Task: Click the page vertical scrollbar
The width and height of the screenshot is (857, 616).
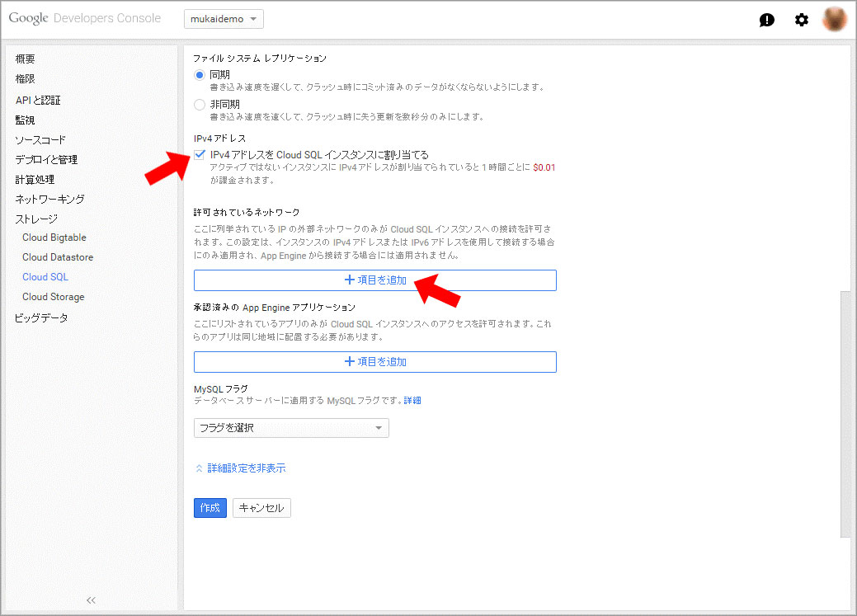Action: pyautogui.click(x=845, y=414)
